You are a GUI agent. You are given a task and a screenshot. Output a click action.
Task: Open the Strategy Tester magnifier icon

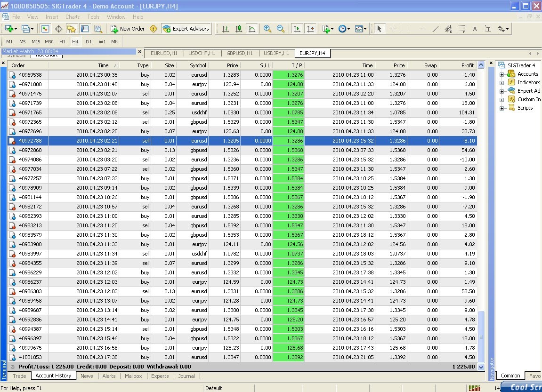[x=98, y=29]
